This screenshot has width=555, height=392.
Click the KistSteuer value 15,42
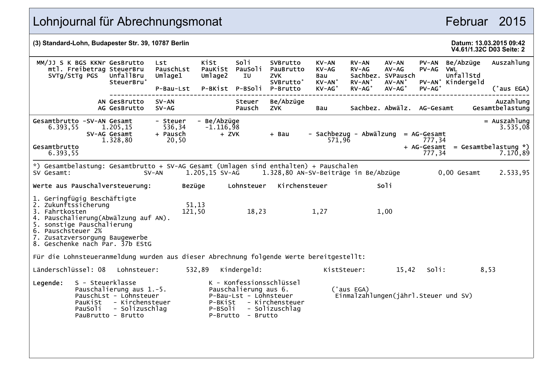click(405, 270)
